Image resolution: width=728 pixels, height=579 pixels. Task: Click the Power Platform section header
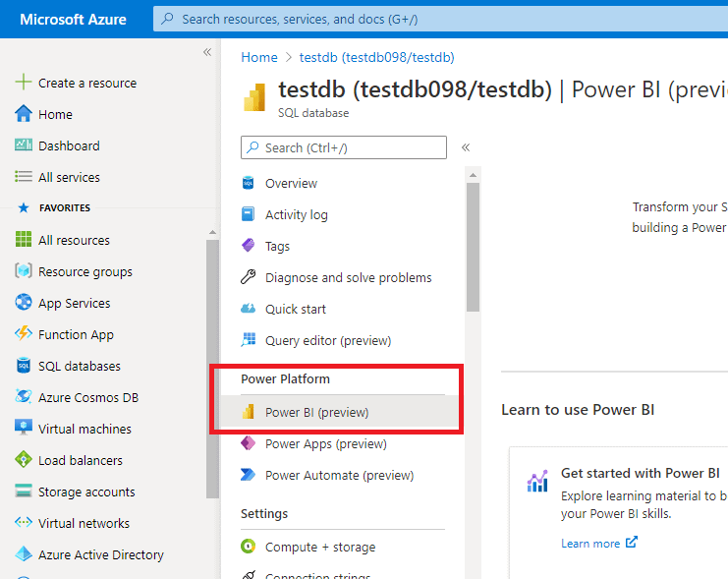coord(285,378)
